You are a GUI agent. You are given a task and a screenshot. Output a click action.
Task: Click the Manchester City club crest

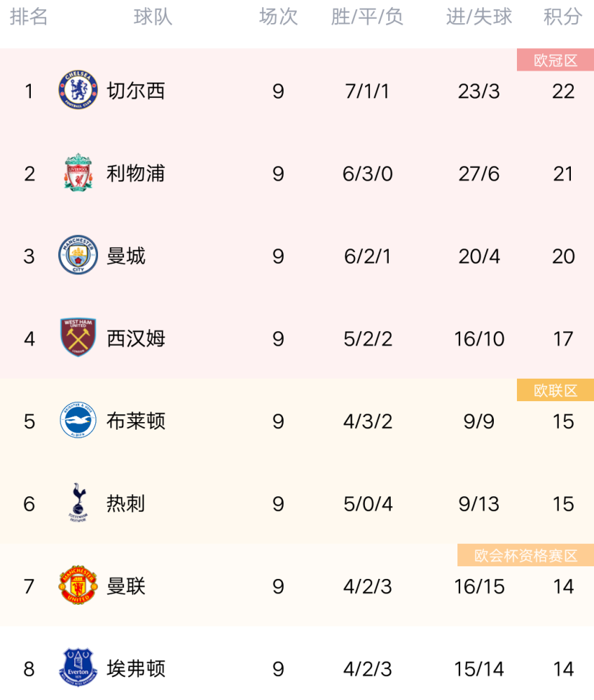point(78,255)
